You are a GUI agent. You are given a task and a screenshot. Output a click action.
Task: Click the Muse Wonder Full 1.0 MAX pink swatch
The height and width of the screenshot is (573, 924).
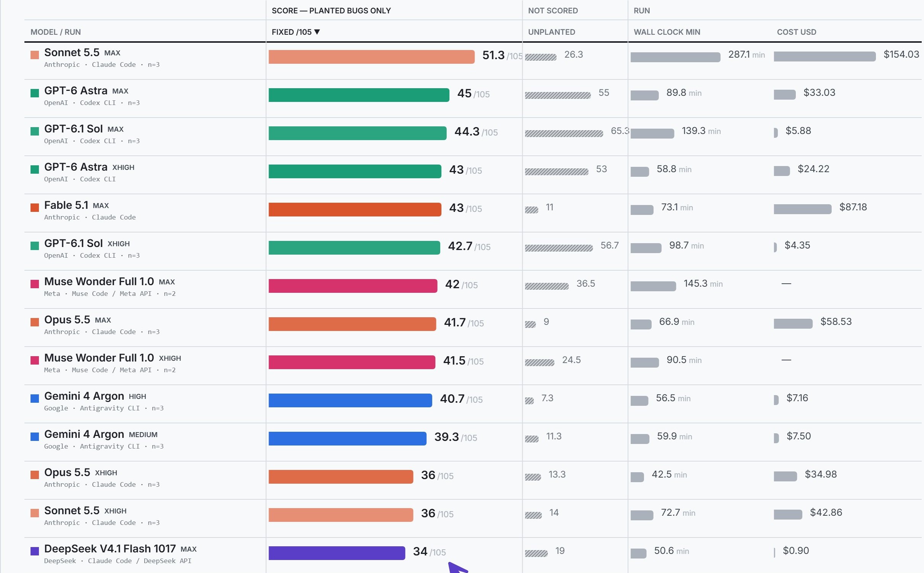[35, 284]
